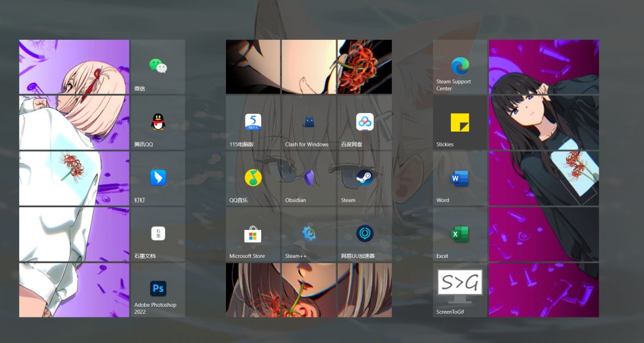Launch ScreenToGif recorder

(459, 290)
